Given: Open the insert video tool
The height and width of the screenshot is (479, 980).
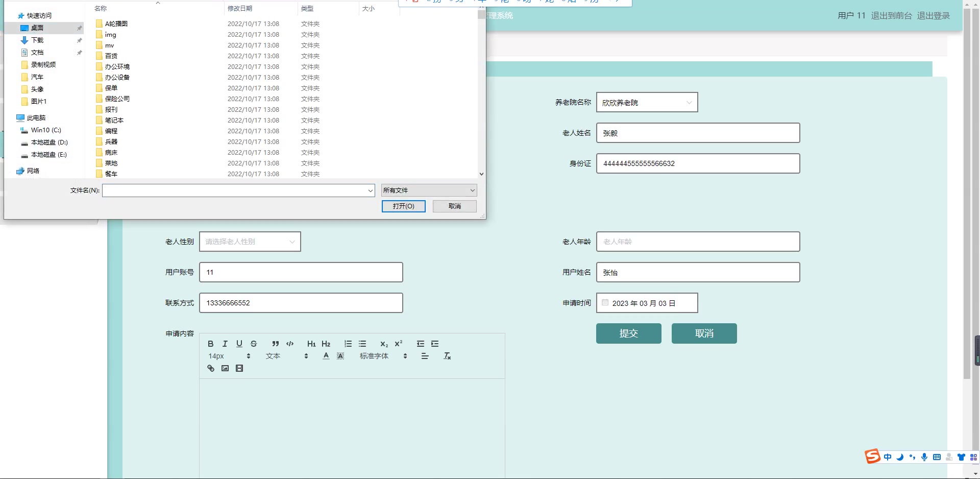Looking at the screenshot, I should 239,368.
